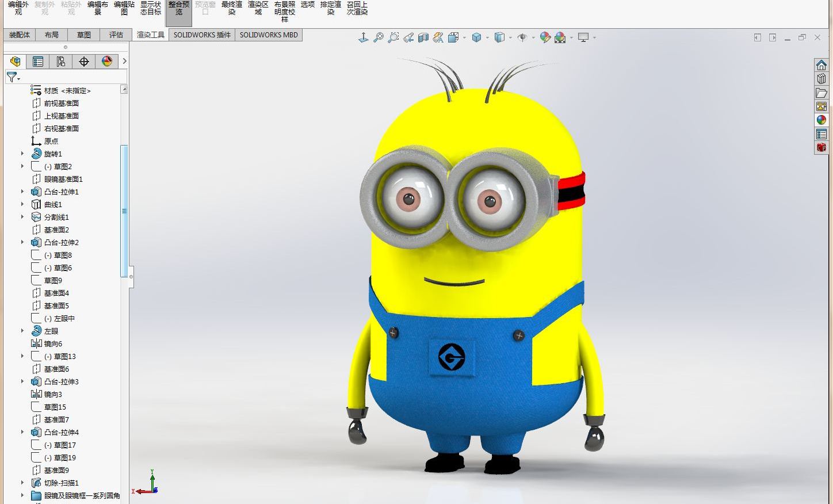833x504 pixels.
Task: Click the Section View icon
Action: [423, 37]
